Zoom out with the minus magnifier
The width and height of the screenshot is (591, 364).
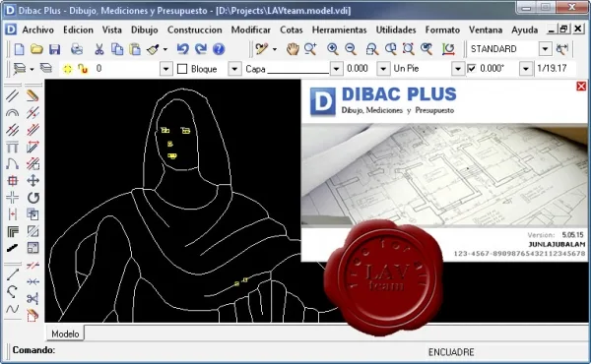(x=351, y=49)
